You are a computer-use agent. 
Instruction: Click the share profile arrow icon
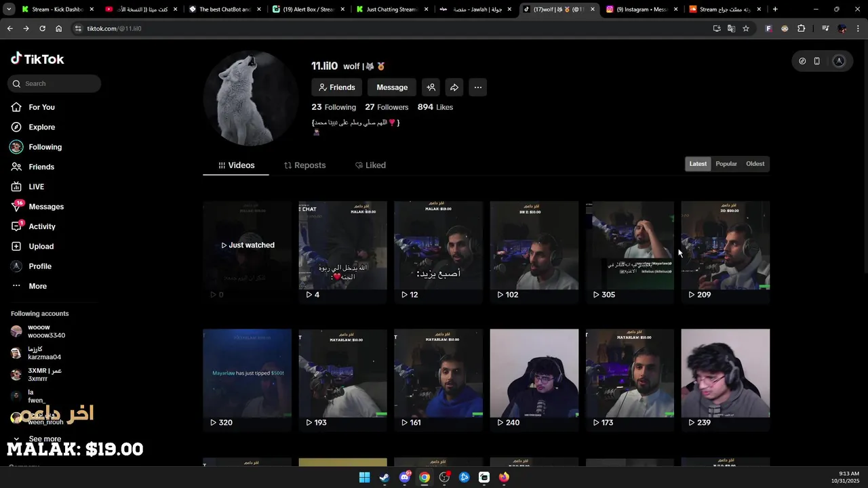point(454,87)
